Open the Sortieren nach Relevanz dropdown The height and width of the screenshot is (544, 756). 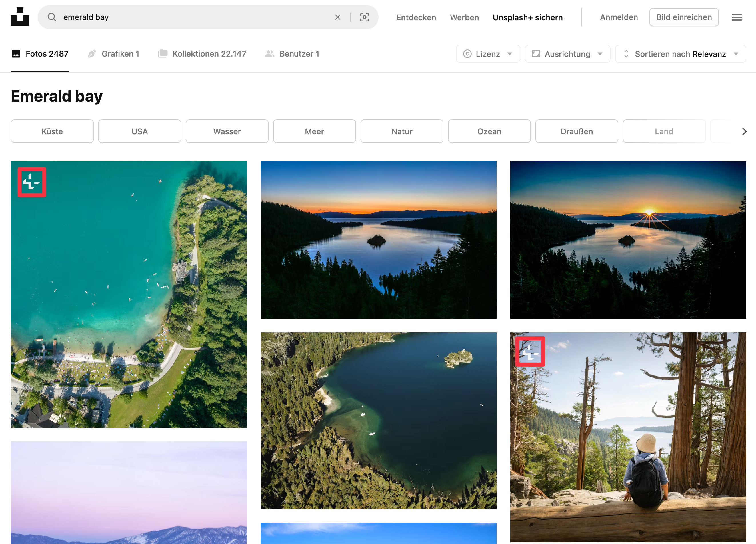pyautogui.click(x=680, y=54)
